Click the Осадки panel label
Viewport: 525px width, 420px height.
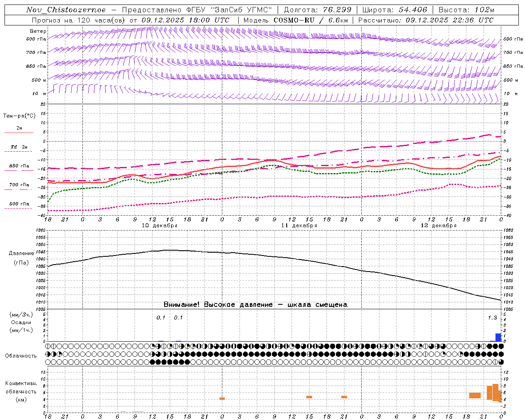pyautogui.click(x=21, y=322)
